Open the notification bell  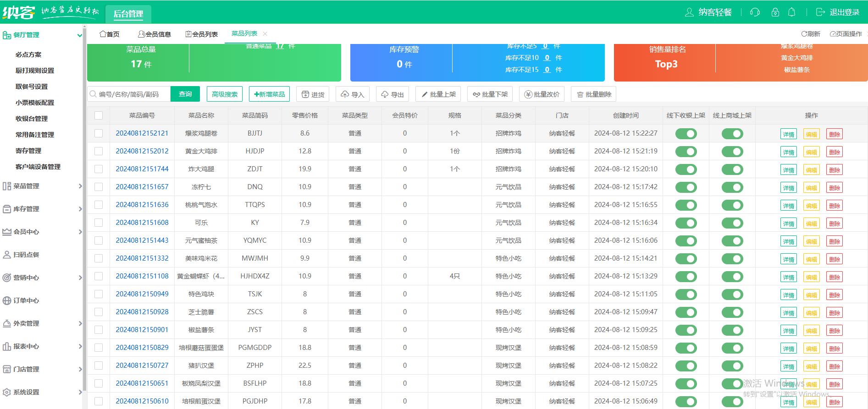[791, 12]
